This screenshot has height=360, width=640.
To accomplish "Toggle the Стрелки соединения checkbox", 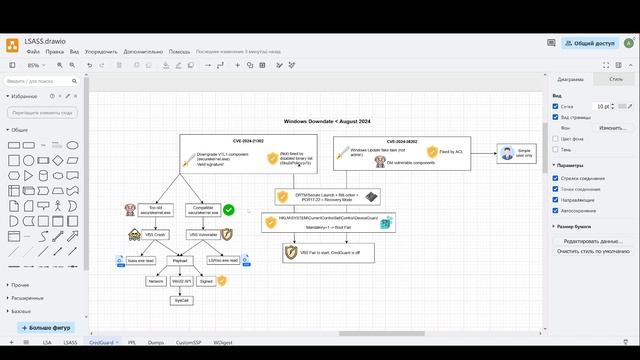I will [555, 178].
